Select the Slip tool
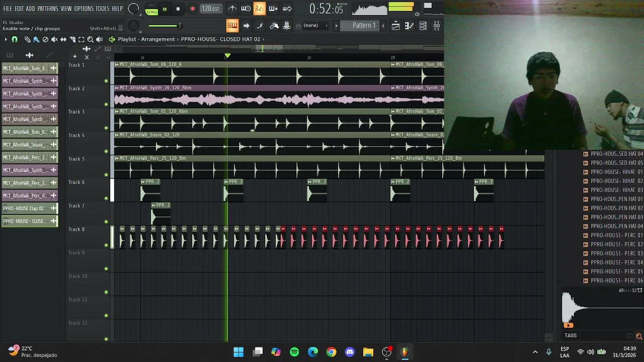Screen dimensions: 644x362 pos(63,39)
